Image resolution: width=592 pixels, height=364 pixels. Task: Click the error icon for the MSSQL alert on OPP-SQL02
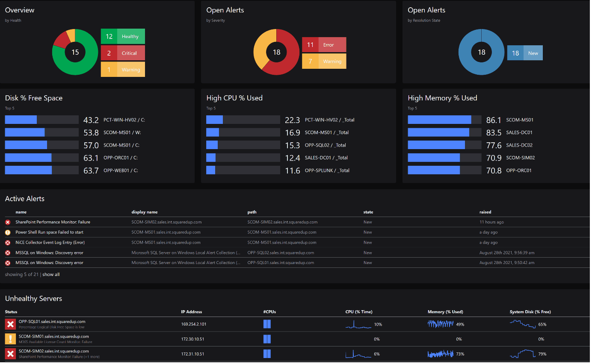click(8, 253)
